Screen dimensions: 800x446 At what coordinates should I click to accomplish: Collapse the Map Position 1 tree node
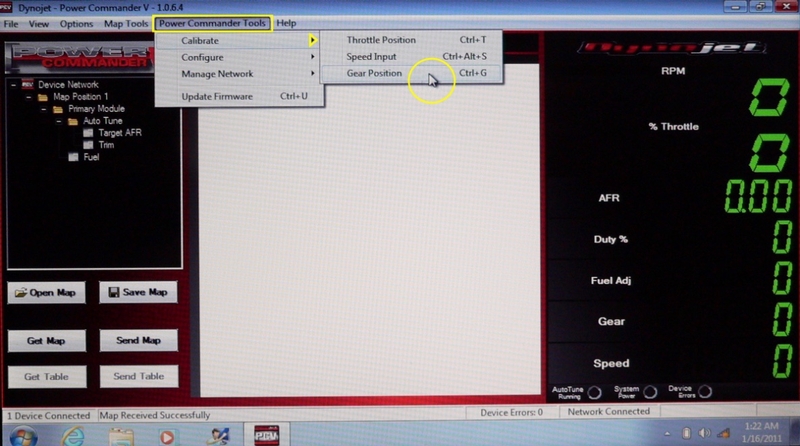click(28, 97)
